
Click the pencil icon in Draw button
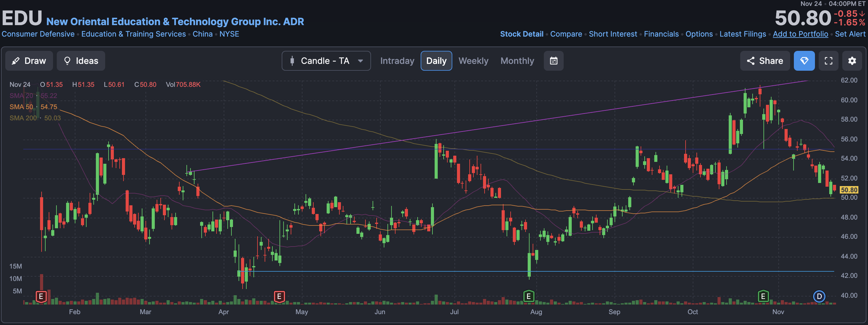(16, 60)
